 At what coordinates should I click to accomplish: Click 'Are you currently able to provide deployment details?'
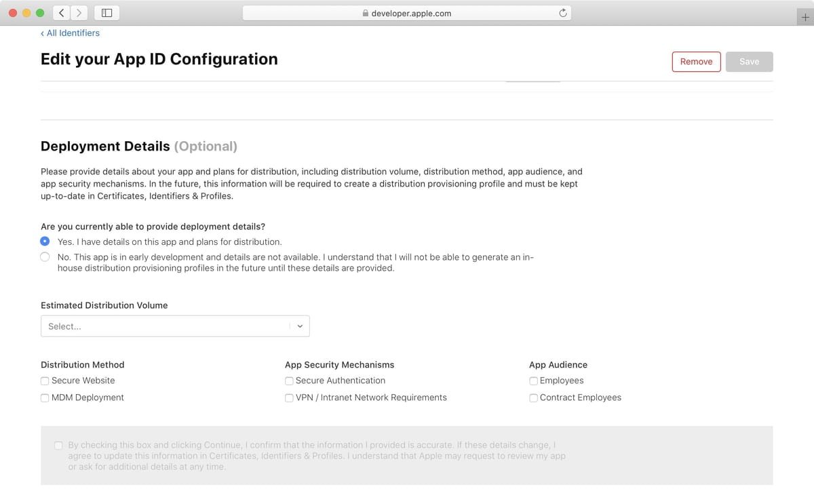pyautogui.click(x=153, y=227)
